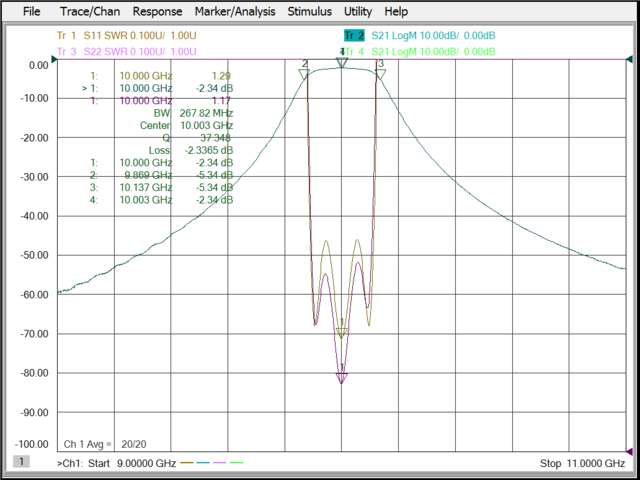Click the pink trace legend line in status bar
Viewport: 640px width, 480px height.
click(220, 463)
